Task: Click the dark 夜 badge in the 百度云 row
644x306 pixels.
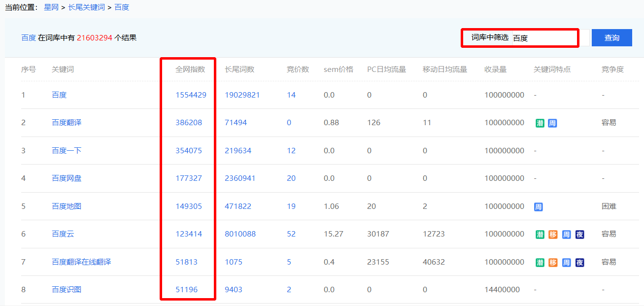Action: coord(579,235)
